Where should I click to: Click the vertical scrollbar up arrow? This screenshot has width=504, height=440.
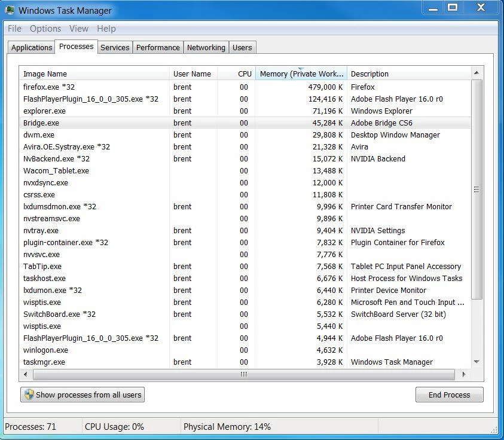[476, 74]
